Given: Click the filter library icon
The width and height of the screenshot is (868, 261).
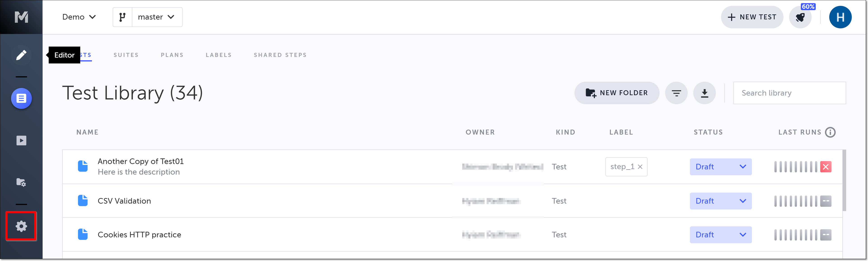Looking at the screenshot, I should (x=676, y=93).
